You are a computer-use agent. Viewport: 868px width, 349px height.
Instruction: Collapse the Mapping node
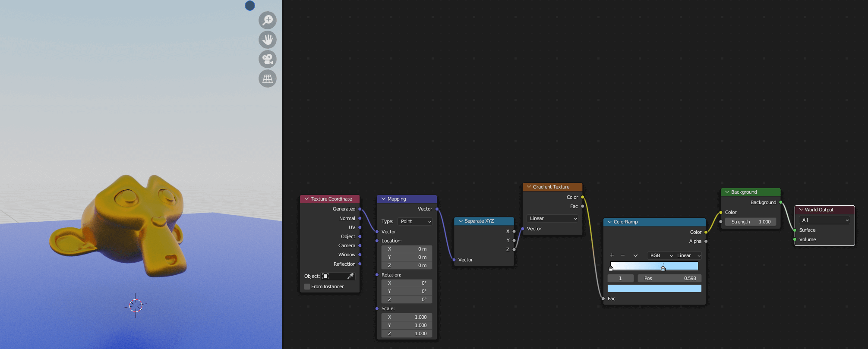pos(383,199)
